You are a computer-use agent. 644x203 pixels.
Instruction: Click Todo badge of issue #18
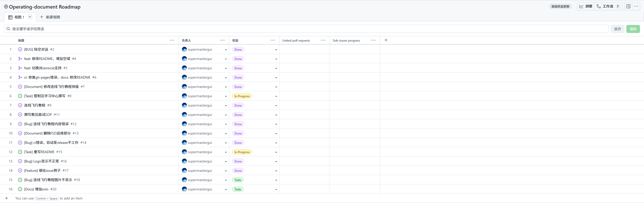click(x=238, y=180)
